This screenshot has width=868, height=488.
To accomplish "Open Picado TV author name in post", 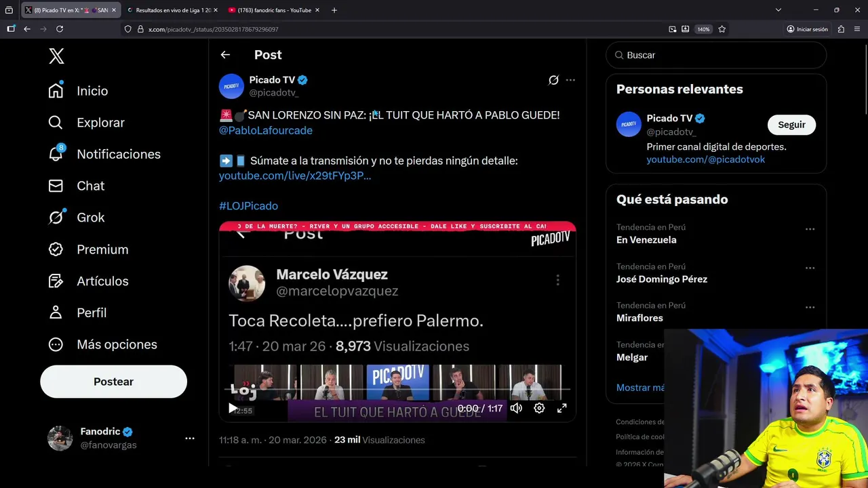I will click(x=272, y=80).
